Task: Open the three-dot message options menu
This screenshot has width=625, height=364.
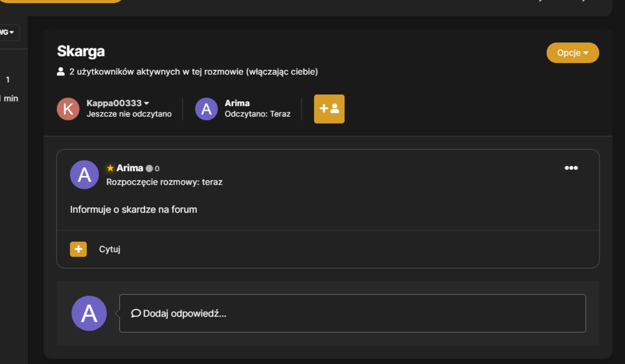Action: [x=571, y=168]
